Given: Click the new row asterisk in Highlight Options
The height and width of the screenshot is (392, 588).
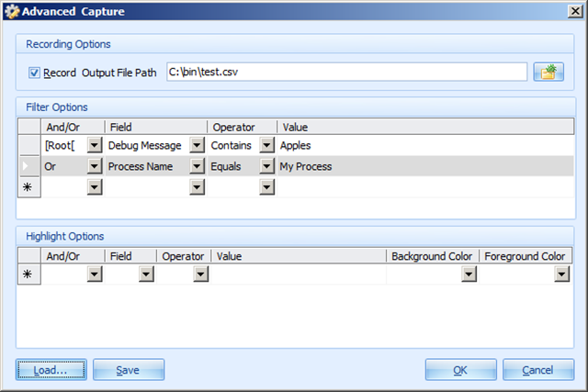Looking at the screenshot, I should pos(28,274).
